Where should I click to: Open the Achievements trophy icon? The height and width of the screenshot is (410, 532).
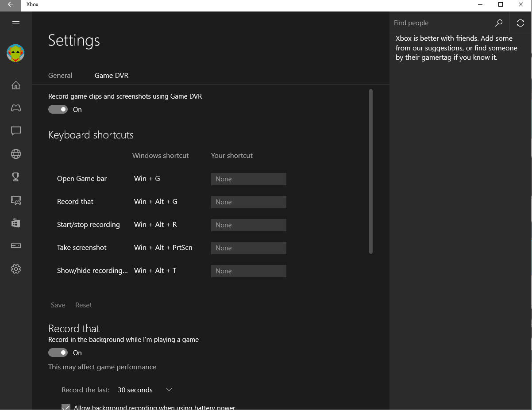click(x=16, y=177)
